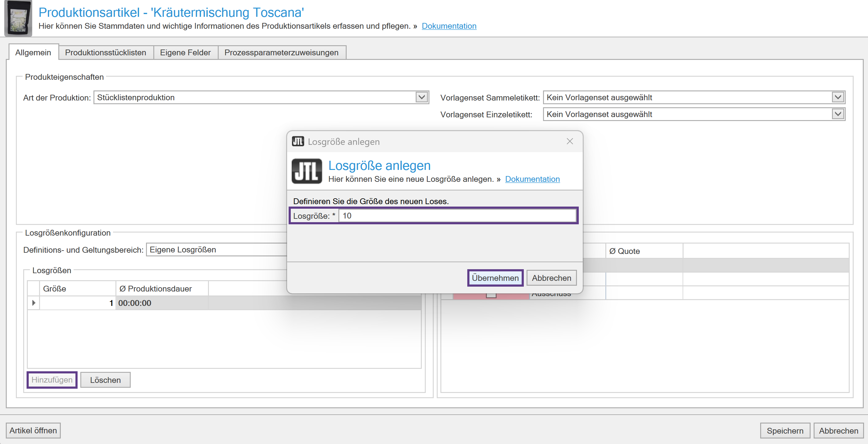Click the large JTL logo in dialog
Viewport: 868px width, 444px height.
306,171
